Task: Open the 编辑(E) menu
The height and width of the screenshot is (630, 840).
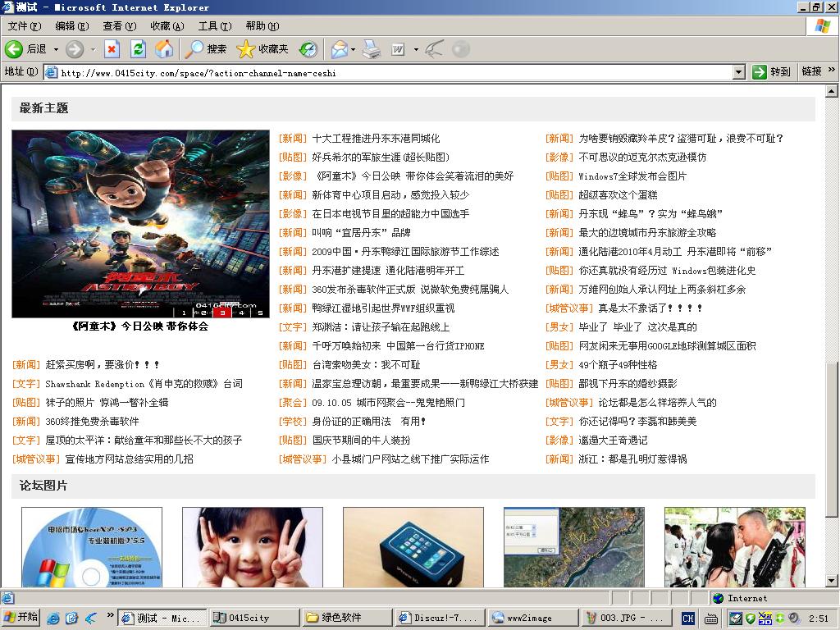Action: pyautogui.click(x=72, y=25)
